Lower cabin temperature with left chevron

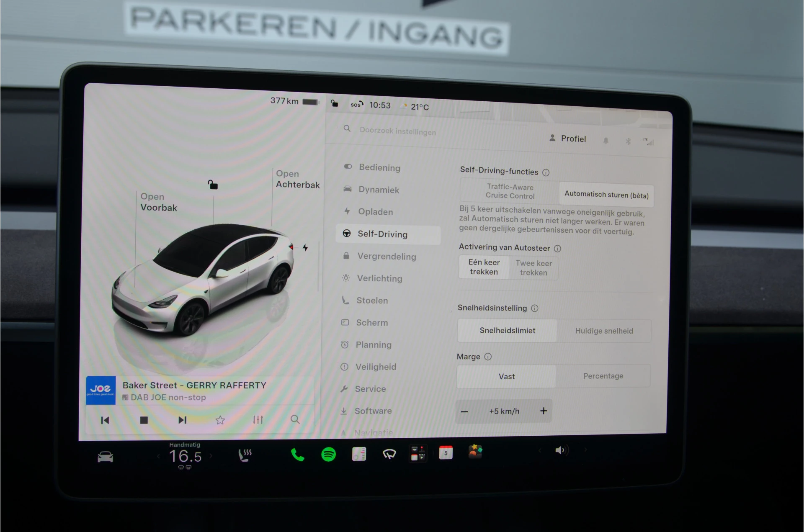[x=158, y=456]
